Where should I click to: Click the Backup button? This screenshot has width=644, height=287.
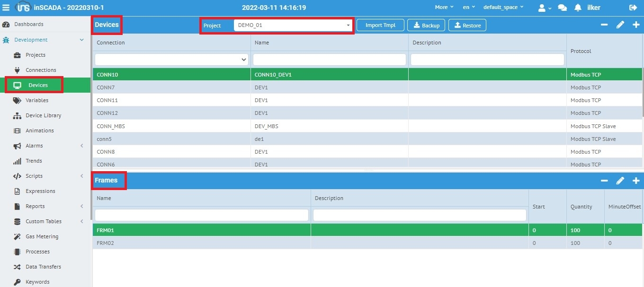click(x=426, y=26)
